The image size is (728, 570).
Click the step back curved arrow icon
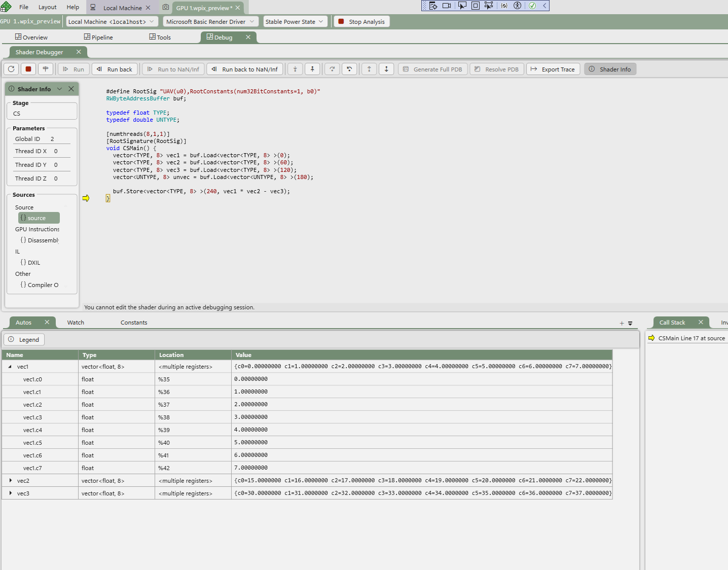349,69
